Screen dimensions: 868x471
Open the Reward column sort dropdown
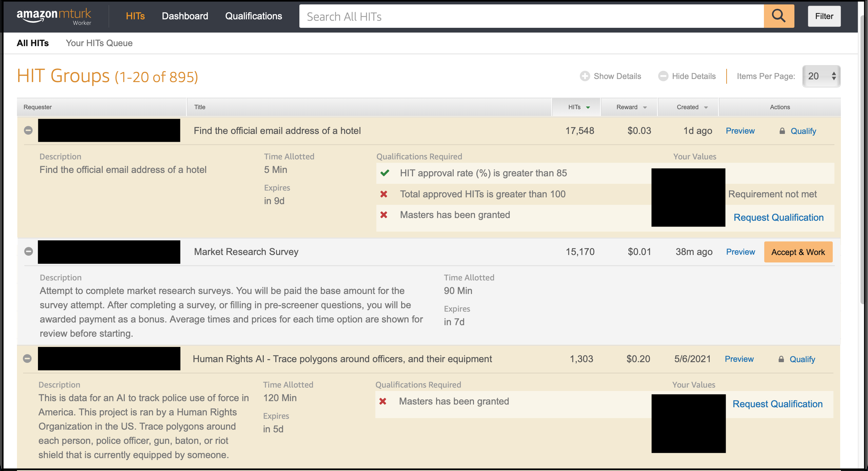(x=645, y=107)
